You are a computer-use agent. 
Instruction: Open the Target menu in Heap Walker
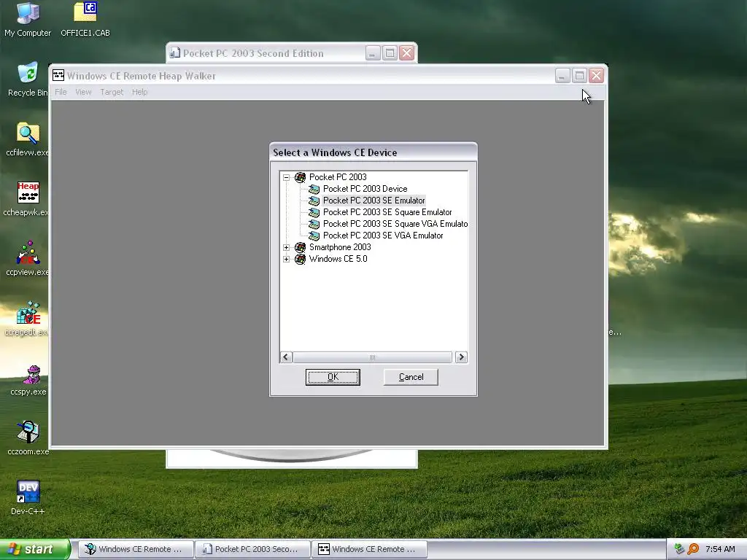click(x=112, y=92)
